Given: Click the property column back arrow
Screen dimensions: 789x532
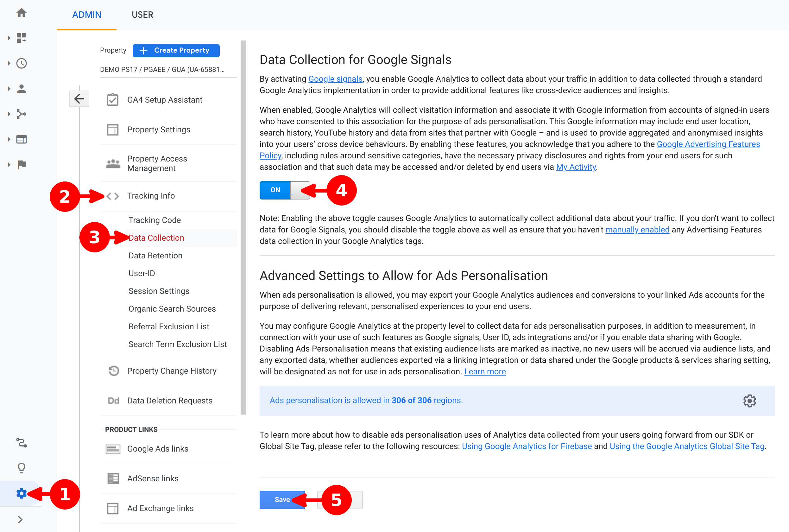Looking at the screenshot, I should pos(79,99).
